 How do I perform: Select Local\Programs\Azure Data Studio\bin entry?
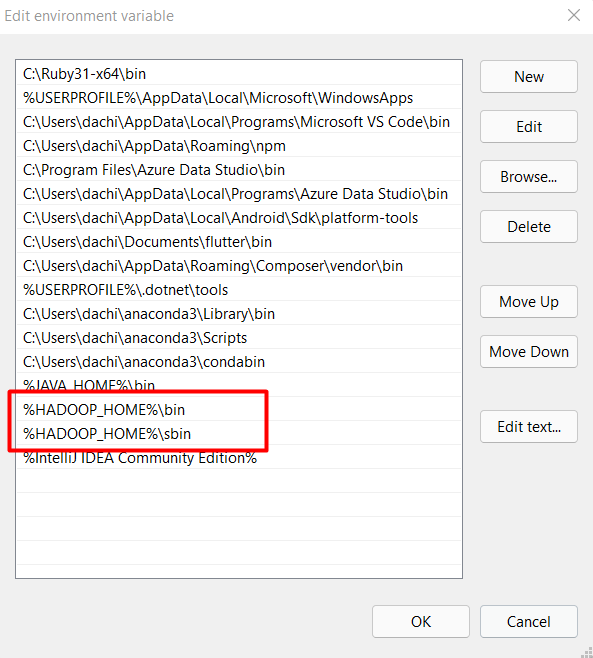click(x=239, y=193)
